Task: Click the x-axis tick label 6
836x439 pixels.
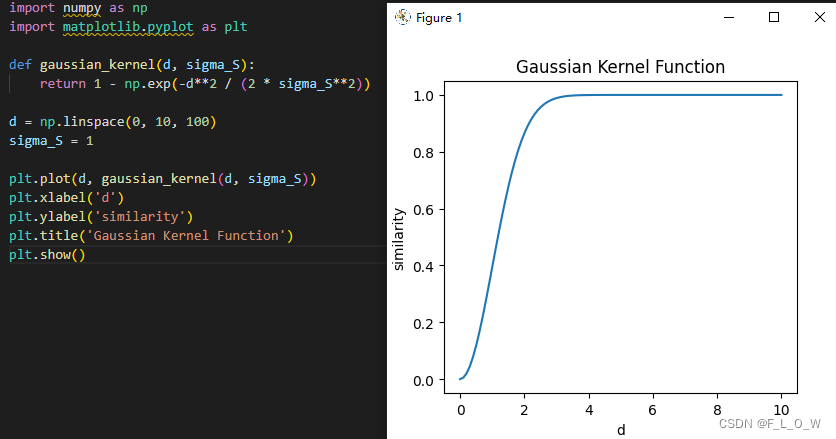Action: [x=653, y=410]
